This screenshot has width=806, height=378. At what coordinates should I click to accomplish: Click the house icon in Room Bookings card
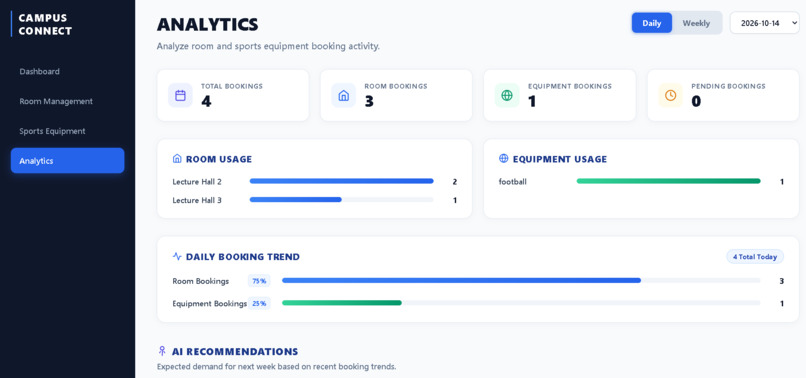[343, 95]
